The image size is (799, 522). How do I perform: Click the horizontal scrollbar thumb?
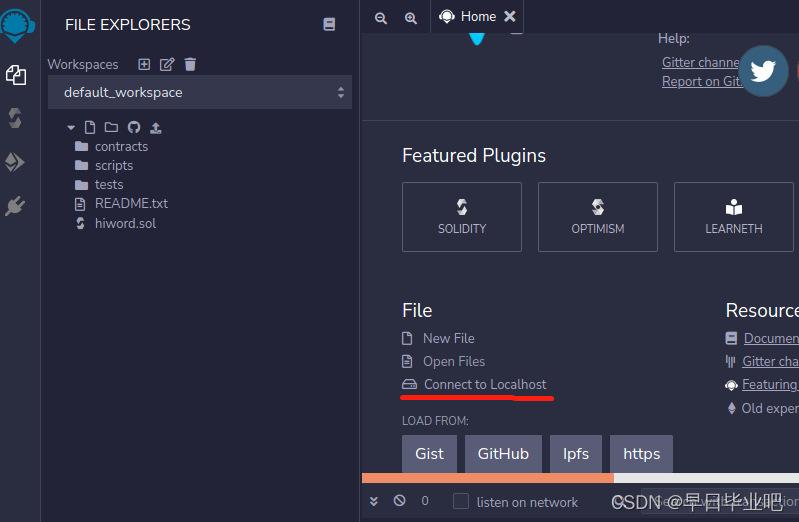coord(488,478)
